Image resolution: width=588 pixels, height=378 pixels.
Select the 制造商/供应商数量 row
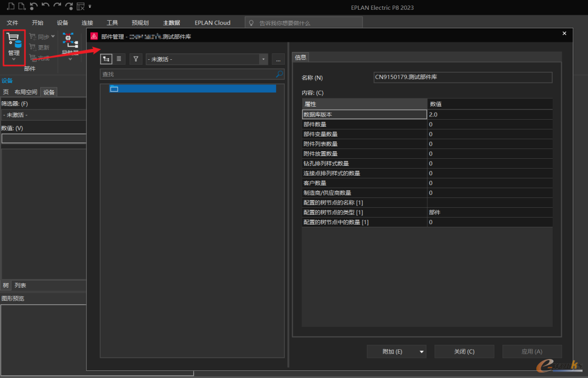click(x=427, y=193)
